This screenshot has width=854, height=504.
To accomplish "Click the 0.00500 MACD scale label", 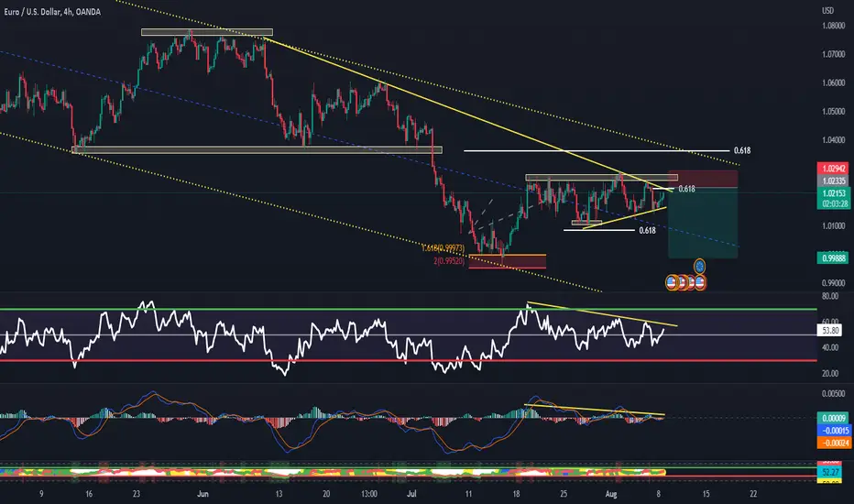I will pos(833,393).
